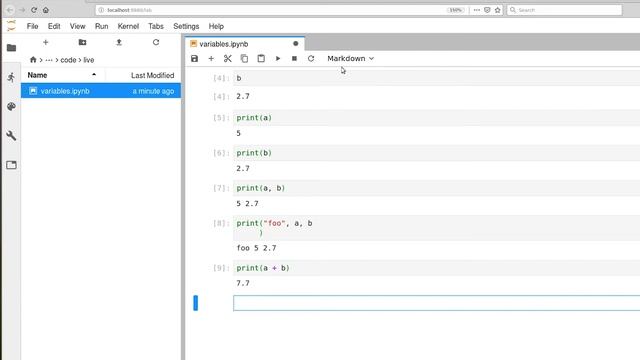Image resolution: width=640 pixels, height=360 pixels.
Task: Cut selected cell with the scissors icon
Action: [x=228, y=58]
